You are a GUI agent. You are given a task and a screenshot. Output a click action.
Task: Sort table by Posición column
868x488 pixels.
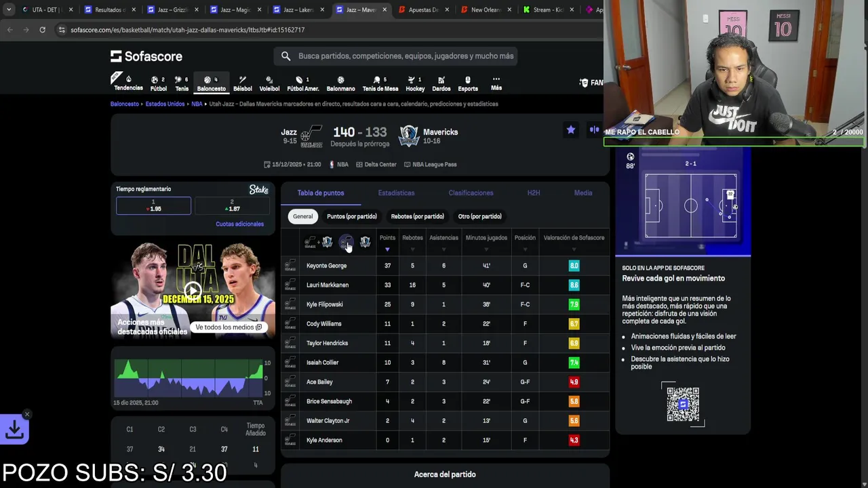525,243
